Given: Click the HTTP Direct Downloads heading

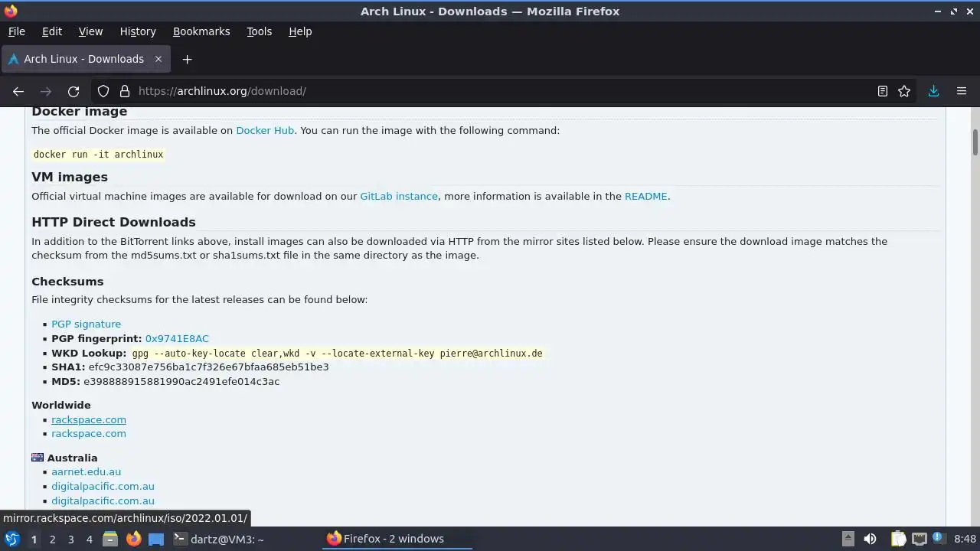Looking at the screenshot, I should click(113, 222).
